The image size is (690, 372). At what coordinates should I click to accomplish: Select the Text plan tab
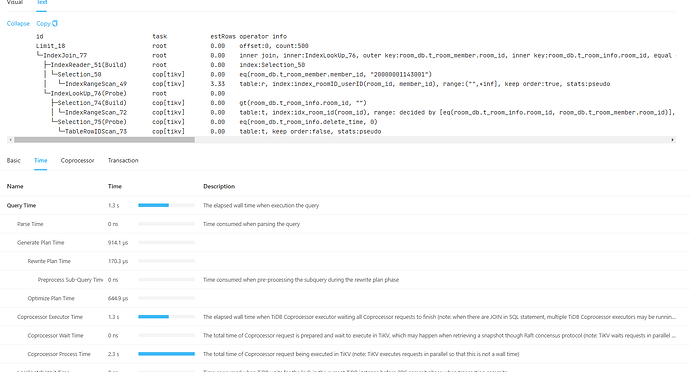click(42, 2)
